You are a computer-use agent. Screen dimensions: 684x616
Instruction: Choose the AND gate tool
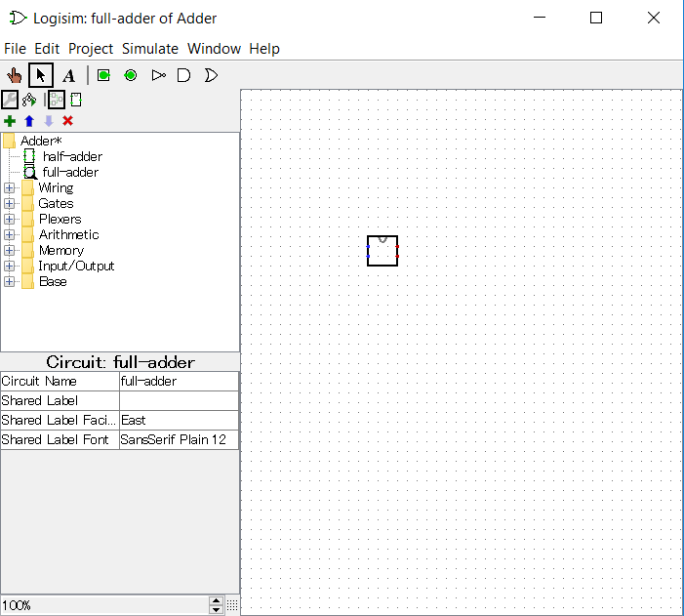pos(183,75)
